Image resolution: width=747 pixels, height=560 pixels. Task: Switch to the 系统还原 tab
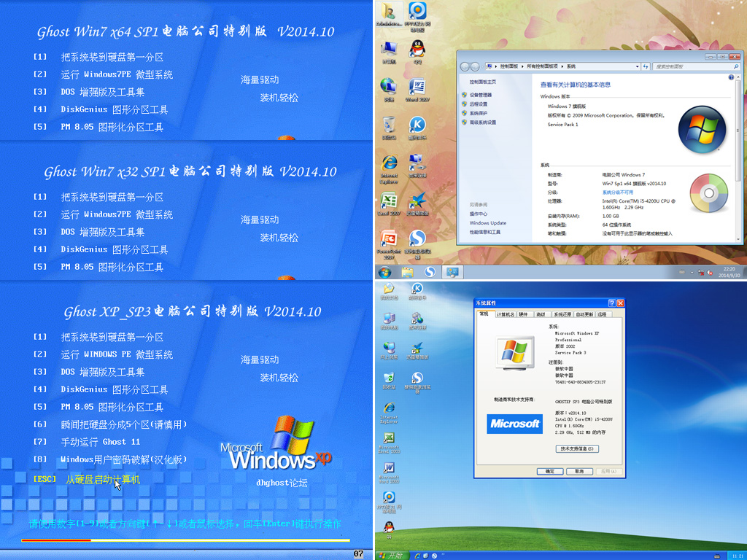(x=562, y=315)
